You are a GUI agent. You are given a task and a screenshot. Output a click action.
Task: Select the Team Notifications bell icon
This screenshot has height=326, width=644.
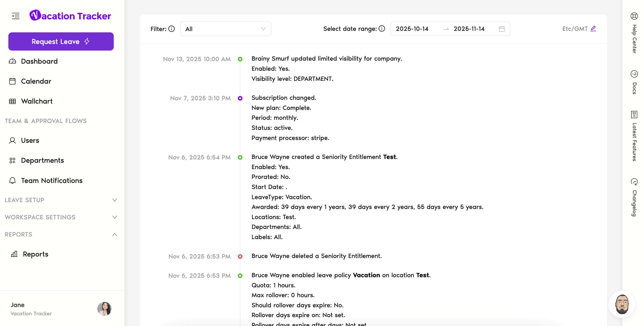[x=12, y=180]
